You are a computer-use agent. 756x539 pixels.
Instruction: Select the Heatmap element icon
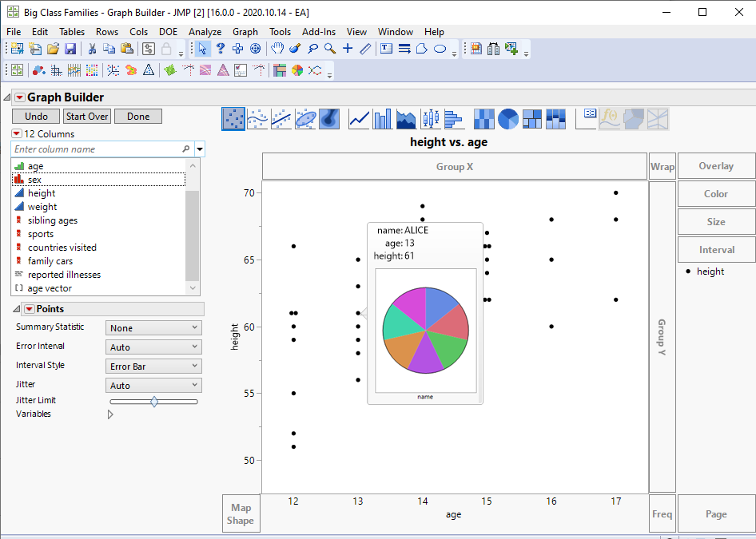pyautogui.click(x=484, y=119)
